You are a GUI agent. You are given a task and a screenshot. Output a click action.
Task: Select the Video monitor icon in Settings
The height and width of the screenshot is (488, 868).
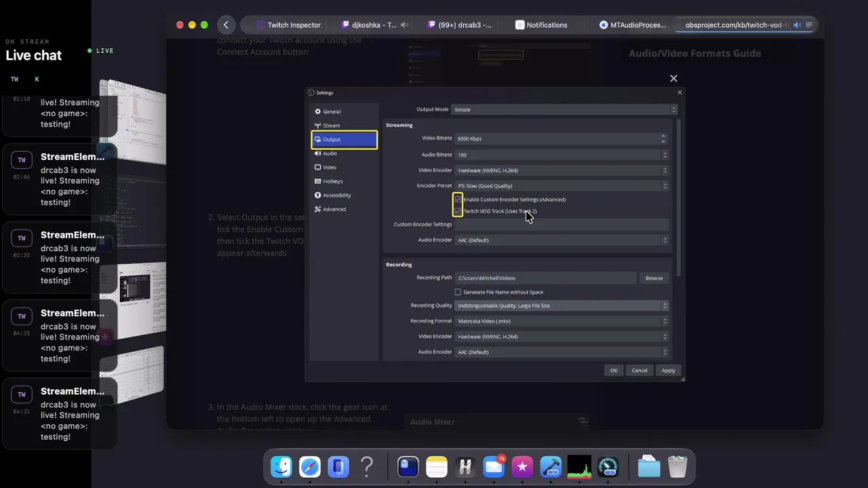click(317, 167)
